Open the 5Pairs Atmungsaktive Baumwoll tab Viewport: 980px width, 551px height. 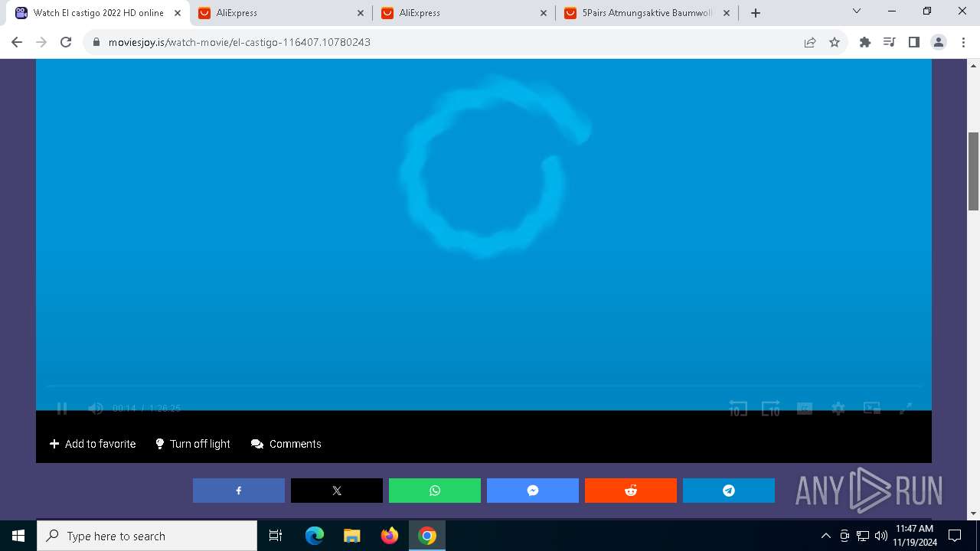click(x=648, y=13)
